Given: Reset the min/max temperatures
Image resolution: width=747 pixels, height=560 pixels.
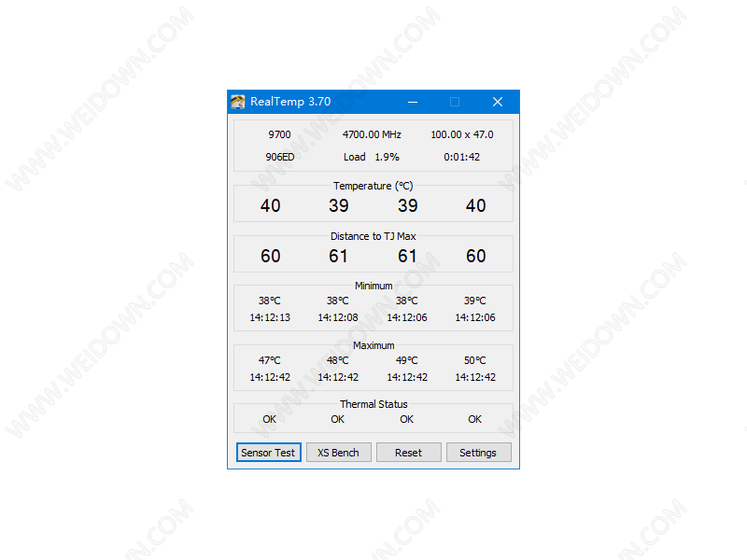Looking at the screenshot, I should (408, 453).
